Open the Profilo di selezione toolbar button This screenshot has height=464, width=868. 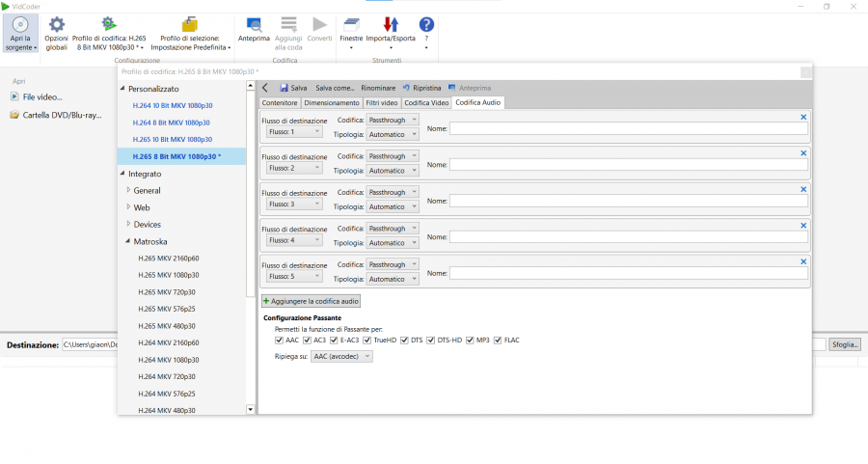(x=190, y=34)
